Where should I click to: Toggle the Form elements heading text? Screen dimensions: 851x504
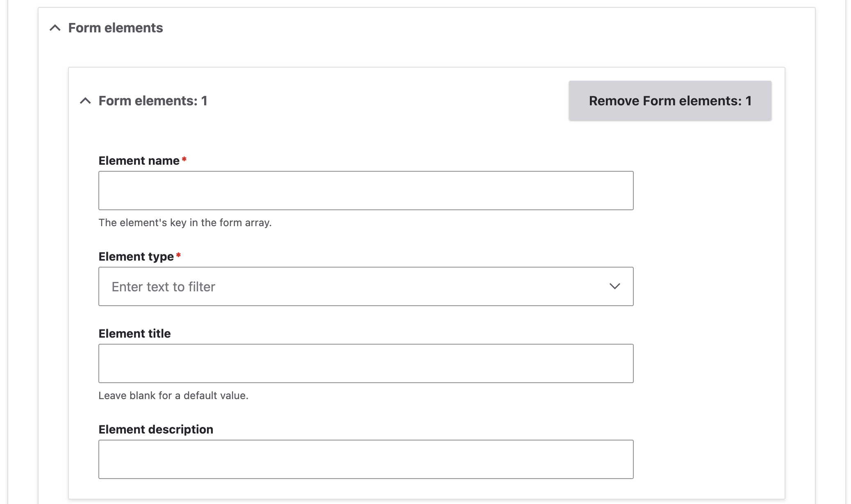115,28
